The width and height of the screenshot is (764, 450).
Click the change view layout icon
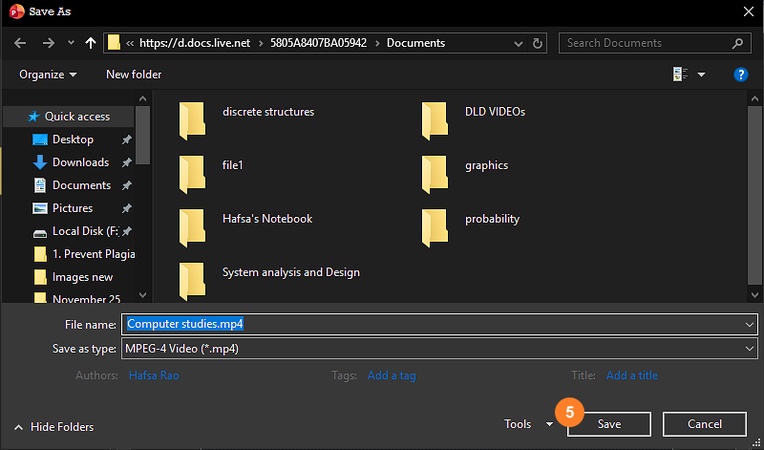(x=681, y=74)
